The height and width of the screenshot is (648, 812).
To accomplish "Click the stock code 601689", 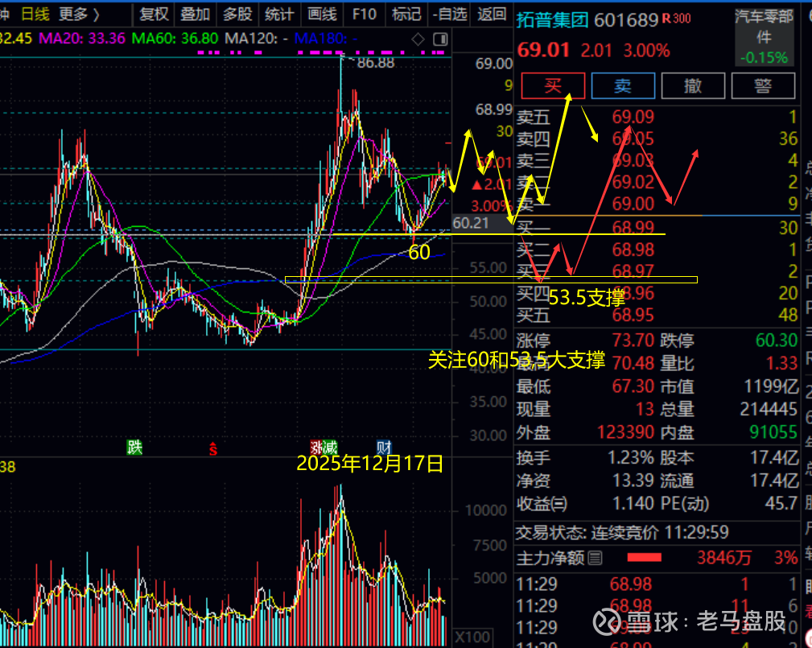I will (x=626, y=19).
